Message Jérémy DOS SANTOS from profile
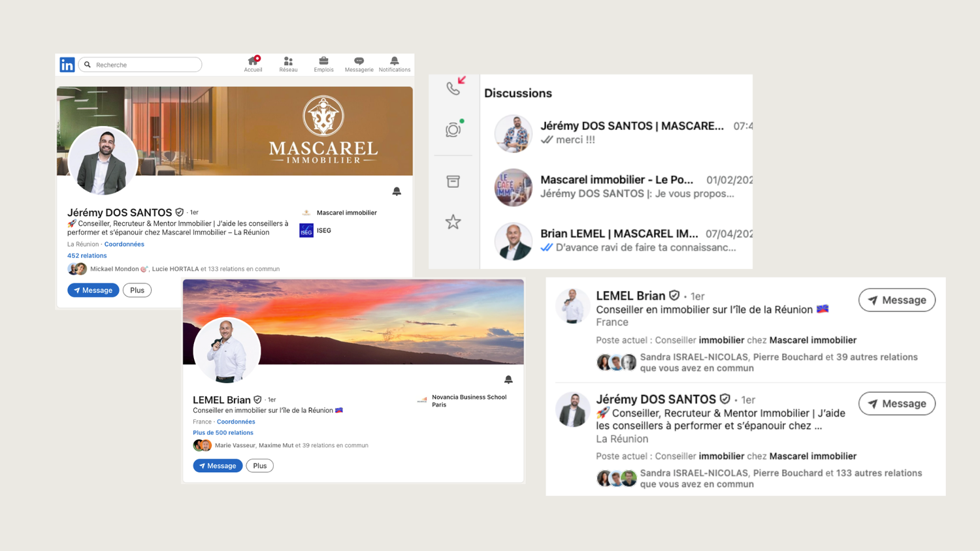 [x=93, y=290]
